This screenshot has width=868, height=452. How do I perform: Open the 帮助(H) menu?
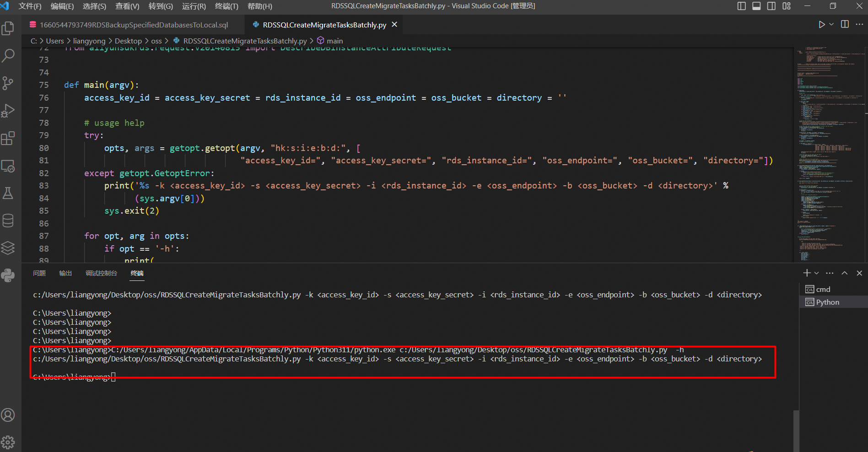pos(260,6)
